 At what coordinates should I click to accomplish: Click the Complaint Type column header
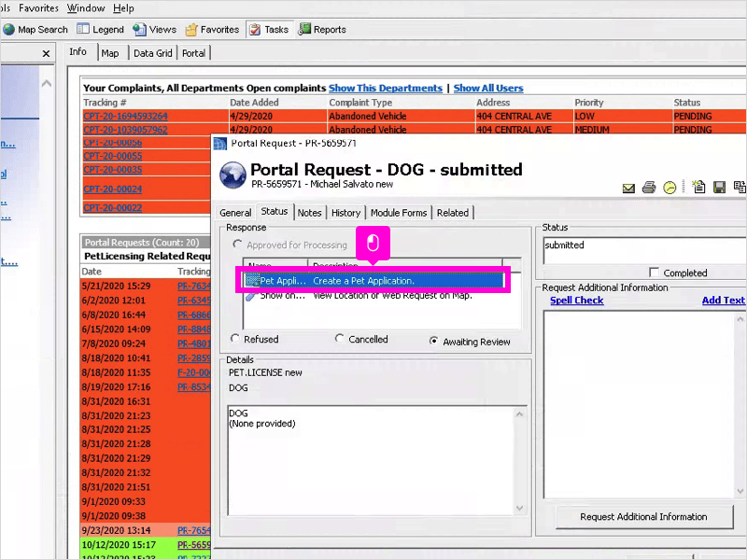(x=360, y=103)
